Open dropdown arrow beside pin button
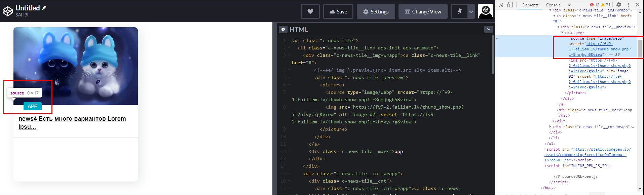 471,11
